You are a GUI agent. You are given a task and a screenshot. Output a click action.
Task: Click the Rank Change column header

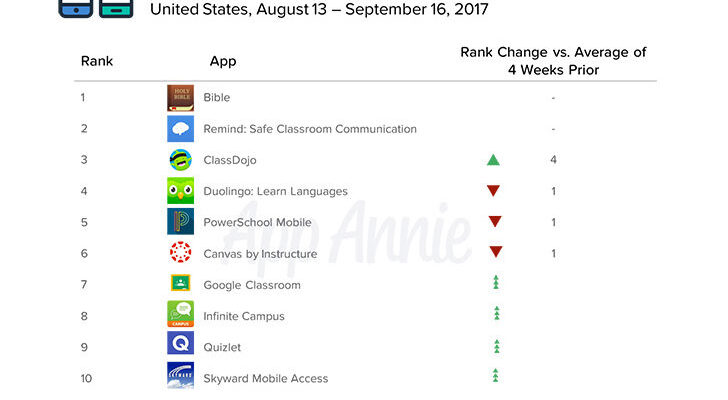click(x=553, y=61)
